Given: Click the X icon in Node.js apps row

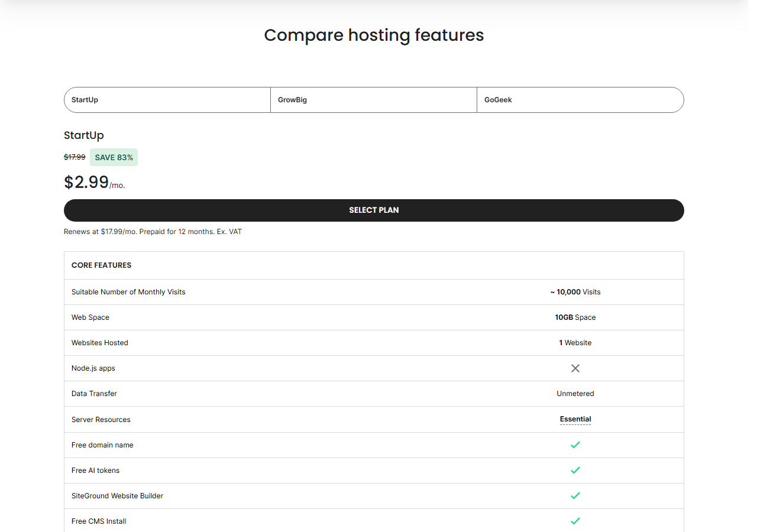Looking at the screenshot, I should [x=575, y=368].
